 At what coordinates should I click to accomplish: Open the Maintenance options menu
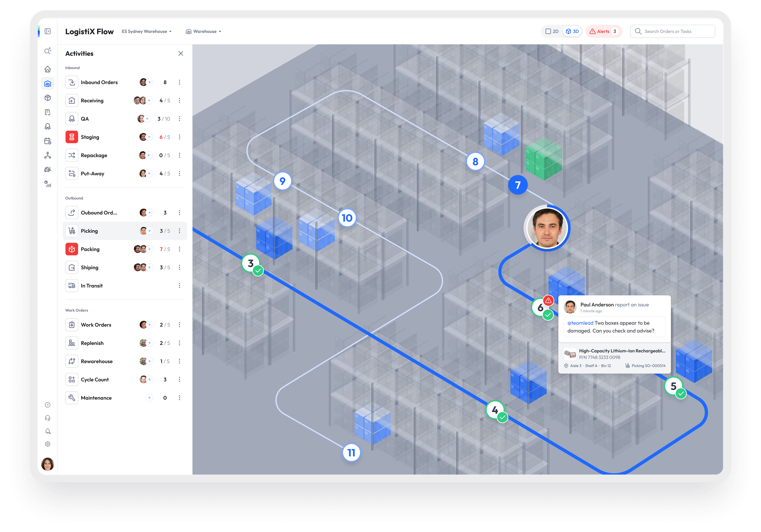click(x=180, y=398)
